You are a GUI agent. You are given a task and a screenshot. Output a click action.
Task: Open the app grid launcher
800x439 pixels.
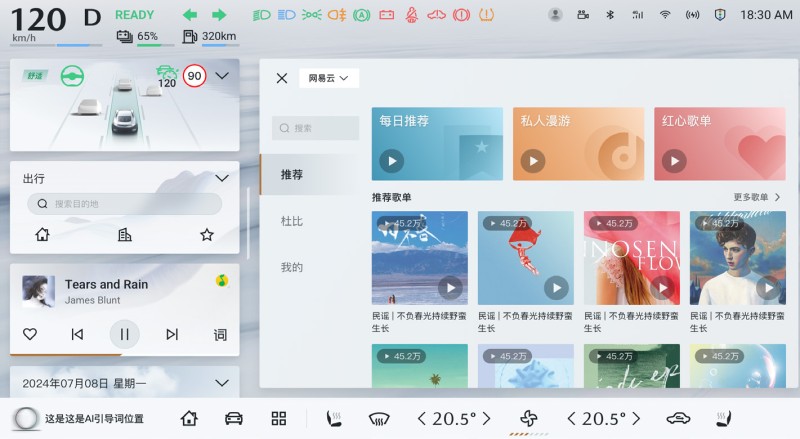279,419
